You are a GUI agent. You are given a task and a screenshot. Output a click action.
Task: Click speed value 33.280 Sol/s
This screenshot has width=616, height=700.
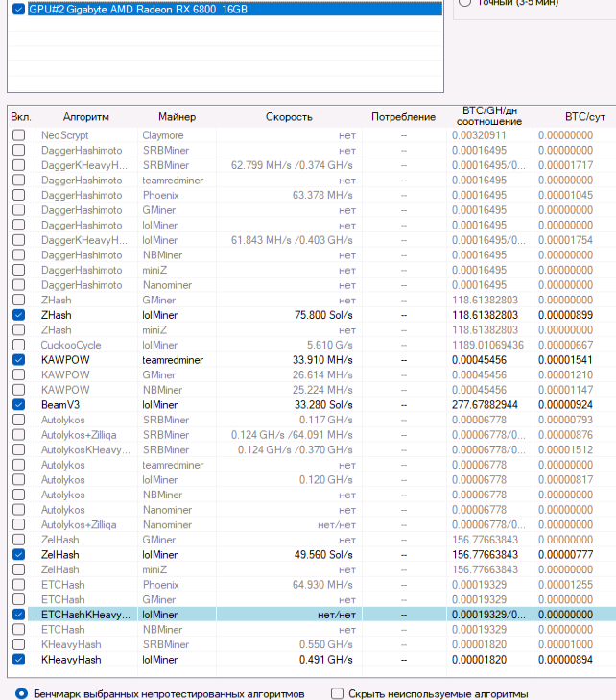point(323,404)
